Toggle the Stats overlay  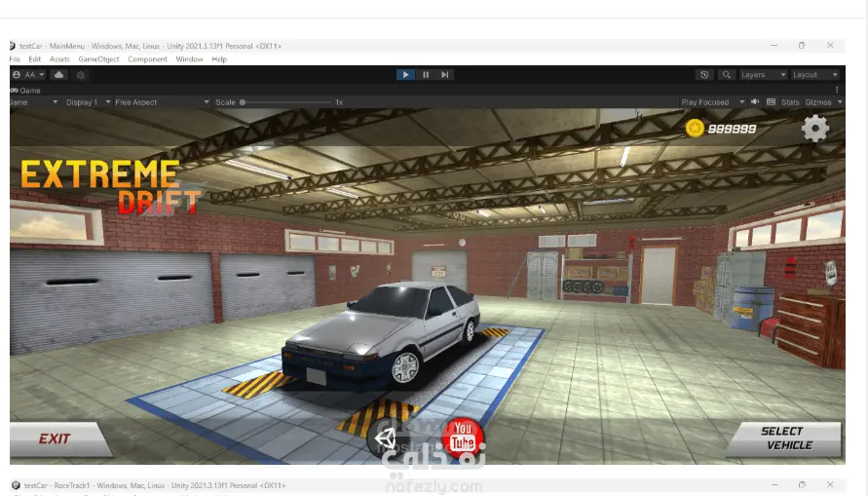790,102
